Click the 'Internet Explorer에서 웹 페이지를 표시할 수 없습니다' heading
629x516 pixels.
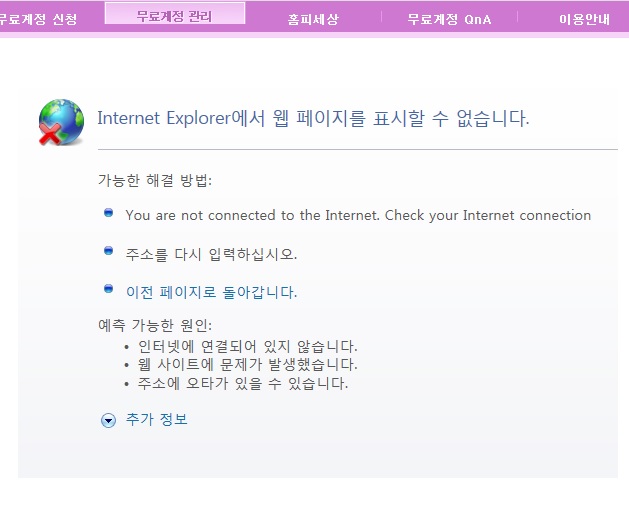click(312, 118)
